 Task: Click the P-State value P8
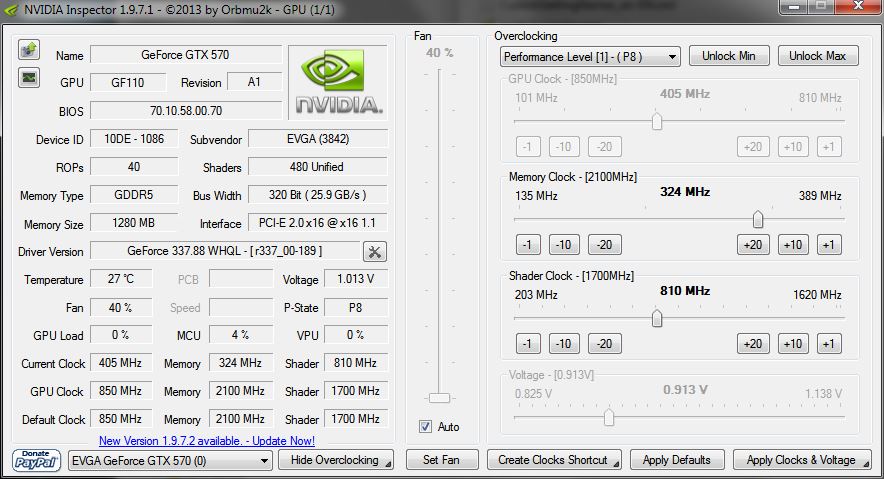tap(356, 307)
